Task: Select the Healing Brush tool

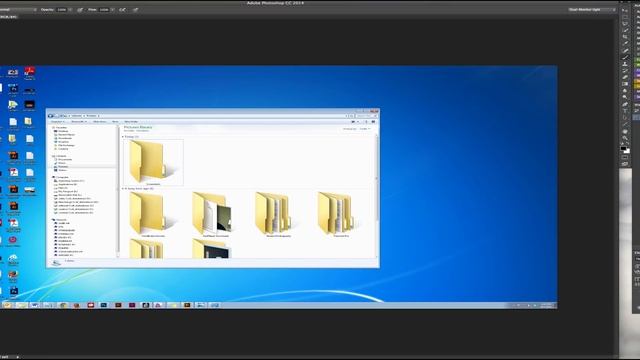Action: [625, 50]
